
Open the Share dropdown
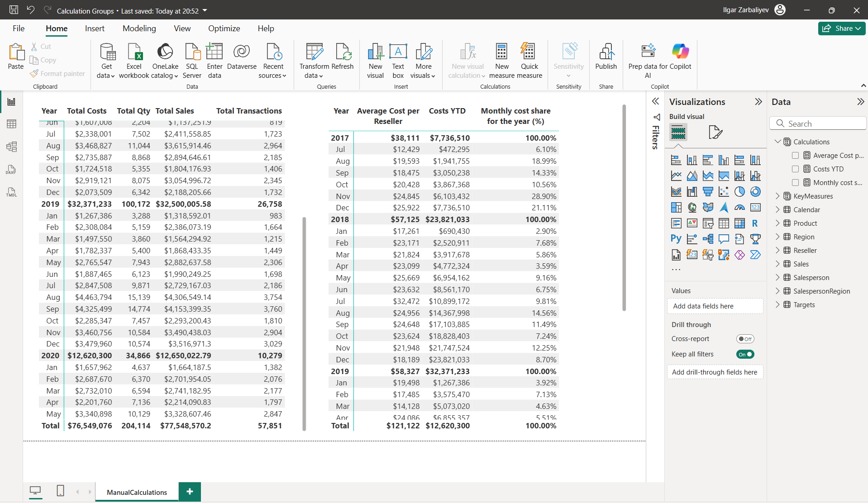click(x=842, y=28)
